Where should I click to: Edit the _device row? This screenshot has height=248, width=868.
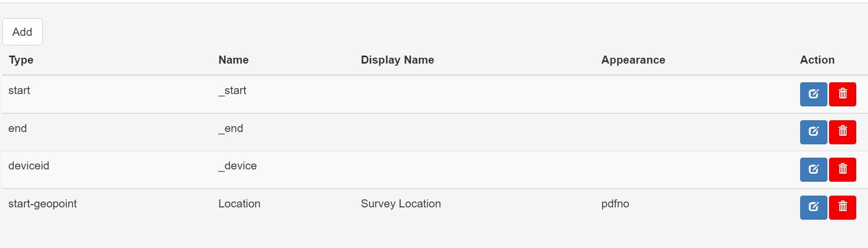[813, 169]
